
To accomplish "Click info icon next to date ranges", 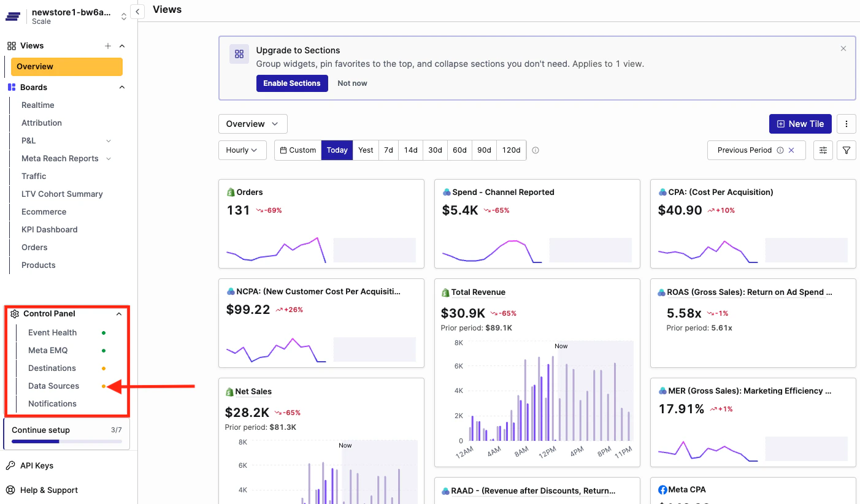I will point(536,150).
